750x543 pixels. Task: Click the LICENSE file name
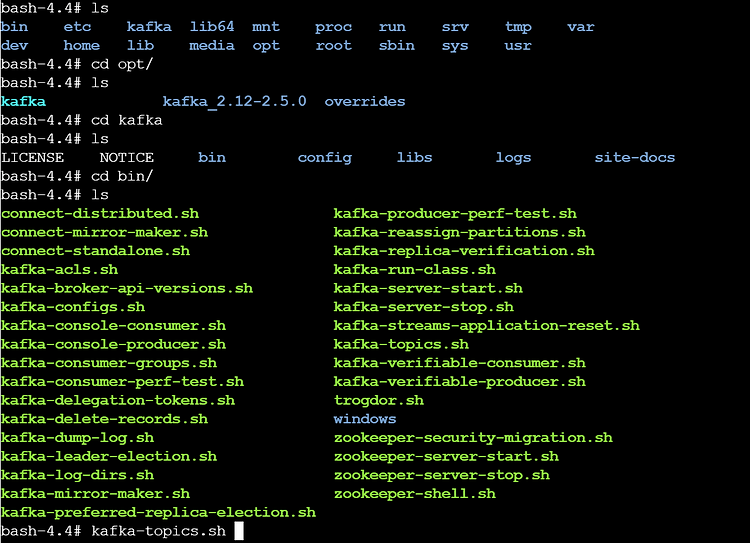(x=32, y=157)
